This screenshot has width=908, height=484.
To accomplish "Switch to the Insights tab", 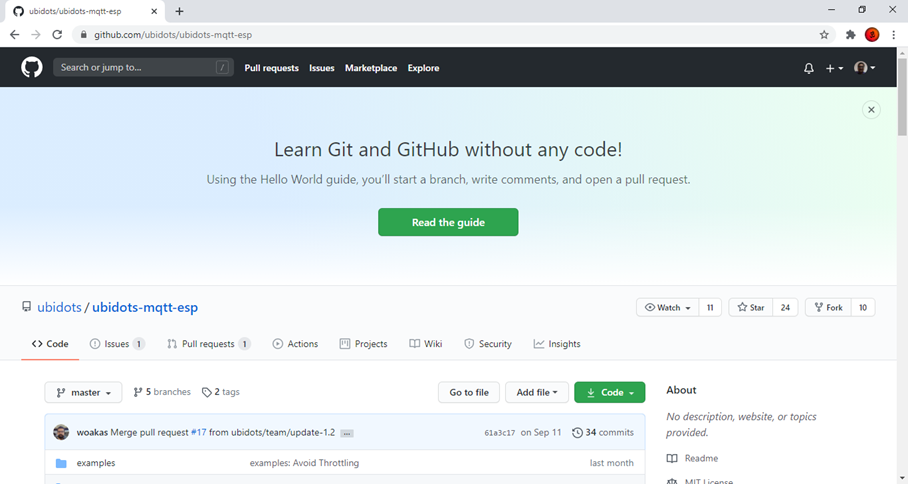I will click(556, 344).
